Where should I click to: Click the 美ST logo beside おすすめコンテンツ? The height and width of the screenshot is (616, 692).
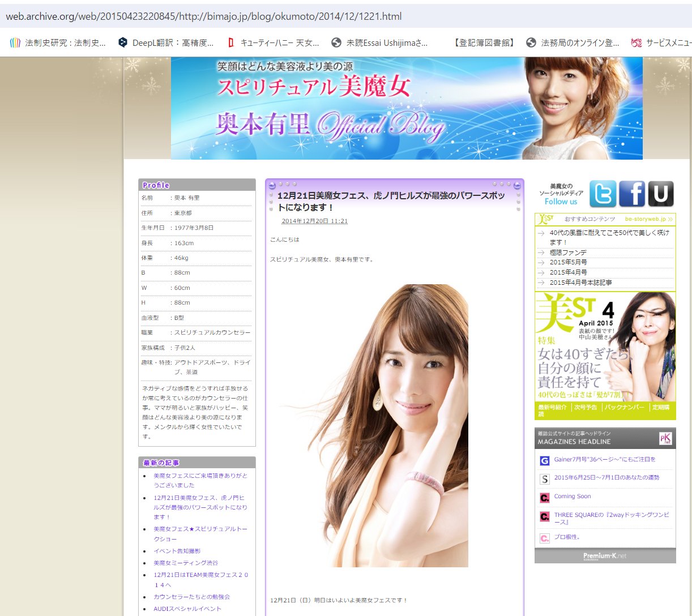pos(546,219)
